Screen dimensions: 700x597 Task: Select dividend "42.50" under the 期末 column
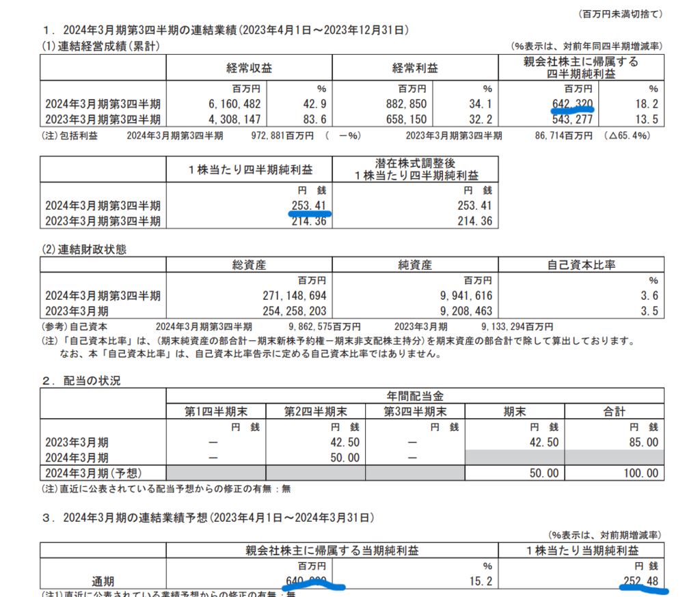click(x=544, y=443)
